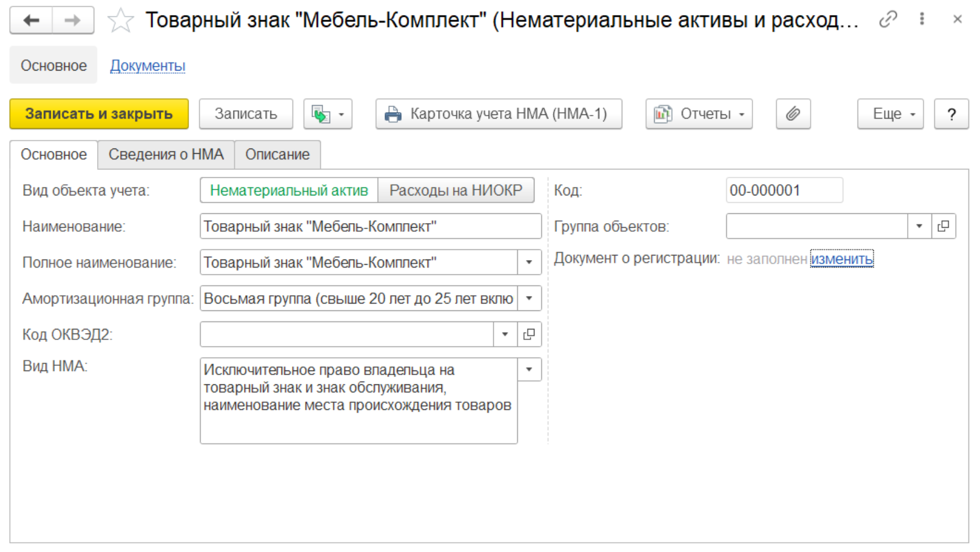Switch to the Сведения о НМА tab
This screenshot has width=980, height=552.
[166, 154]
